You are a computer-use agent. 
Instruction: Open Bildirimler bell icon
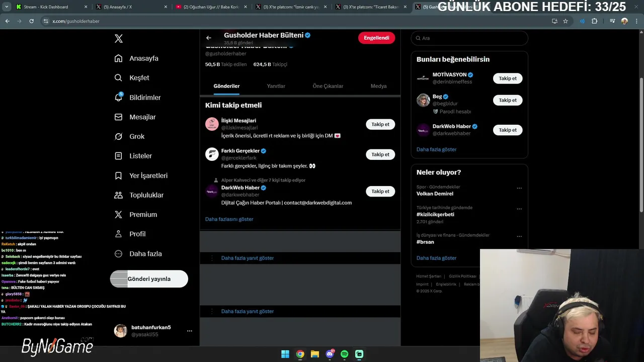118,97
